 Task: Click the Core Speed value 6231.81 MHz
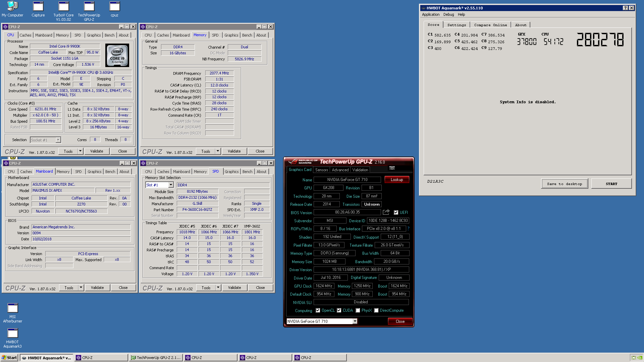46,109
